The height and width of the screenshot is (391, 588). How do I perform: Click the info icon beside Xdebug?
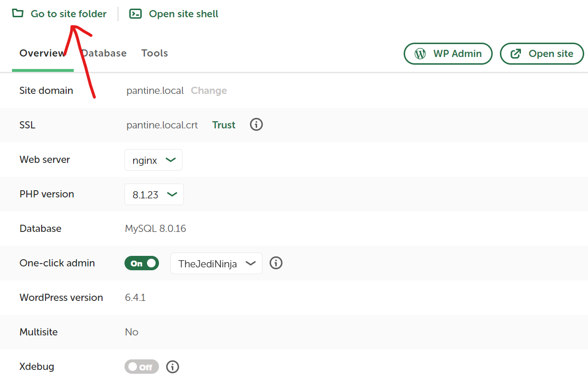172,367
